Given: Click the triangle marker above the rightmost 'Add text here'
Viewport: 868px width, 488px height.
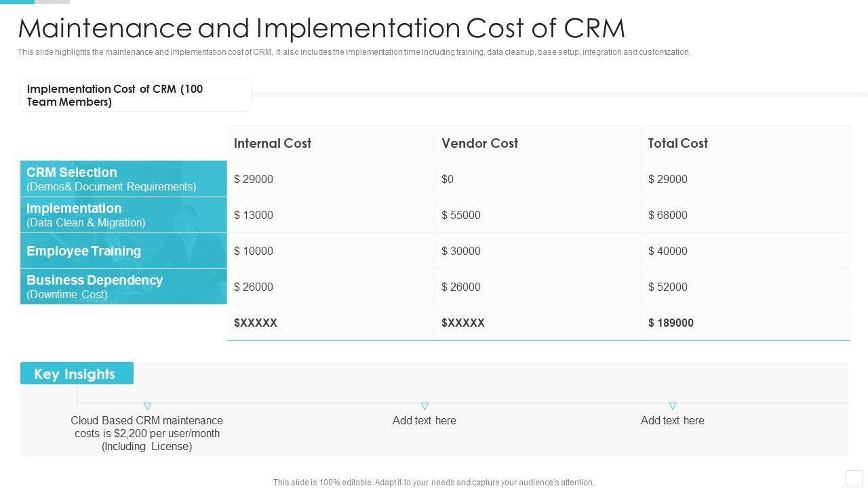Looking at the screenshot, I should pos(673,407).
